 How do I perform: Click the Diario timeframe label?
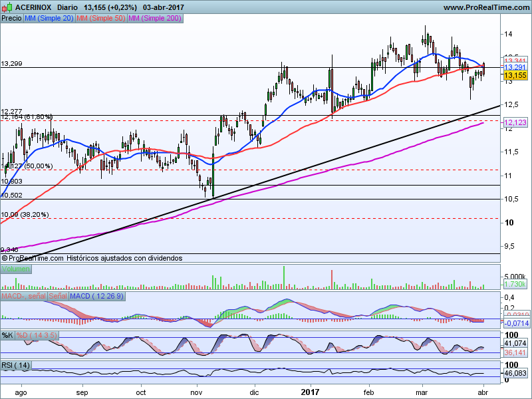(x=67, y=7)
